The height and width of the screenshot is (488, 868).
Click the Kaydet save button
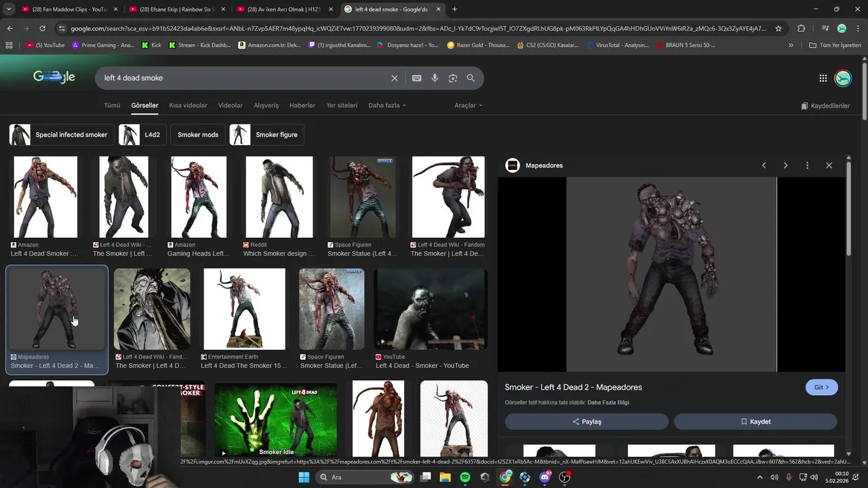click(755, 422)
